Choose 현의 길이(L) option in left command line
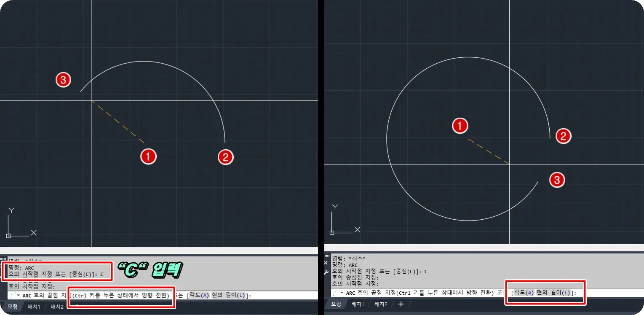Screen dimensions: 644x315 click(x=228, y=296)
